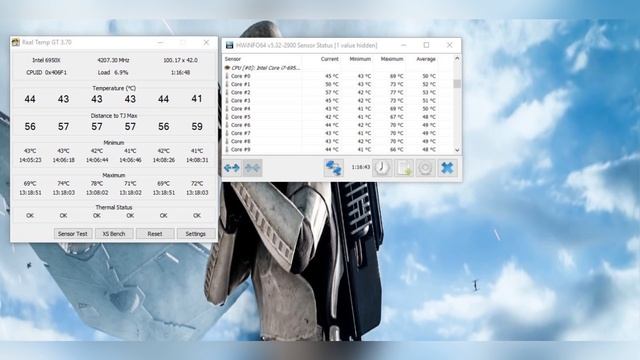Screen dimensions: 640x360
Task: Click HWiNFO expand columns blue arrows icon
Action: click(231, 168)
